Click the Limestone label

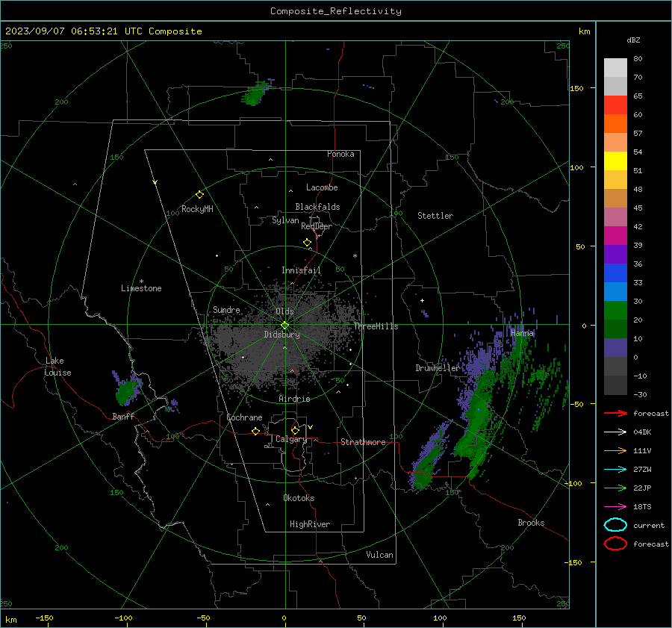pyautogui.click(x=141, y=288)
